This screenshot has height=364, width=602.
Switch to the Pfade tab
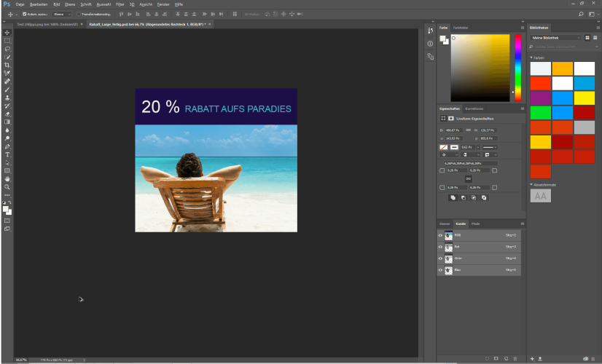click(476, 223)
